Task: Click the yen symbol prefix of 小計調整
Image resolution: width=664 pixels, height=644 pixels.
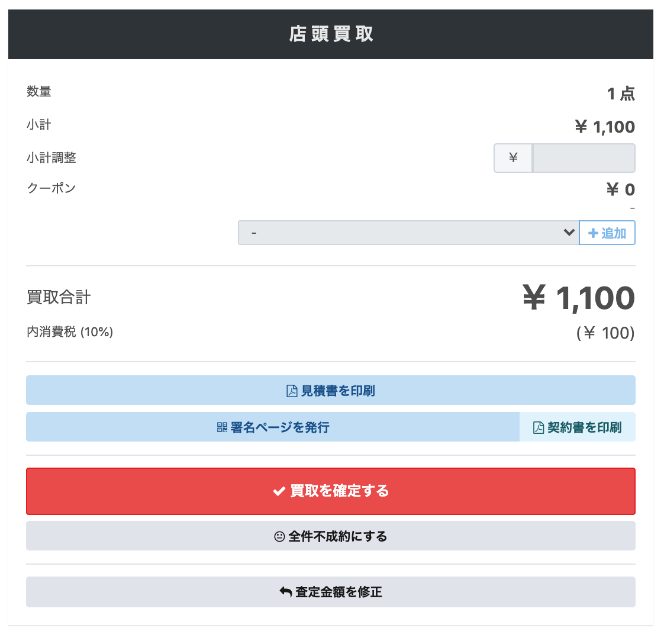Action: (x=513, y=158)
